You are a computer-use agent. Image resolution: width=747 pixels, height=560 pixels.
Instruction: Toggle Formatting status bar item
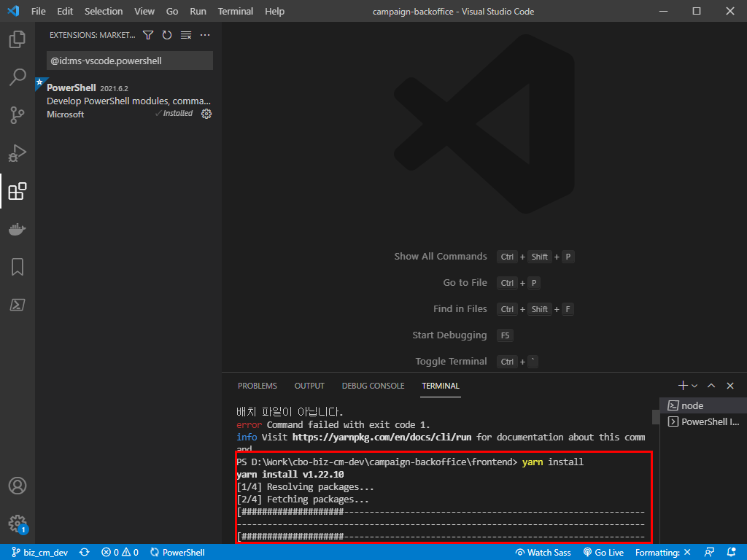click(662, 553)
